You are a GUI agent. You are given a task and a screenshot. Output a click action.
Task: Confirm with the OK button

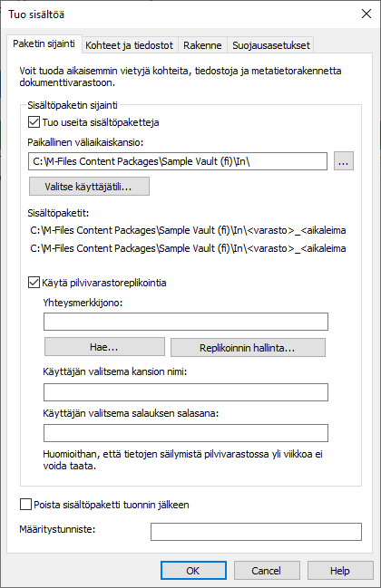coord(193,571)
